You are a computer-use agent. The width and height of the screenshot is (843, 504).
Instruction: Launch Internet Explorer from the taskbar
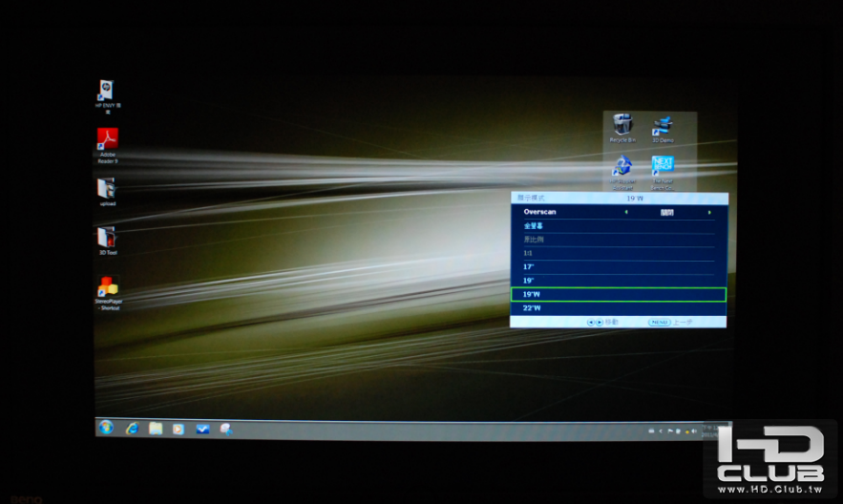tap(132, 429)
